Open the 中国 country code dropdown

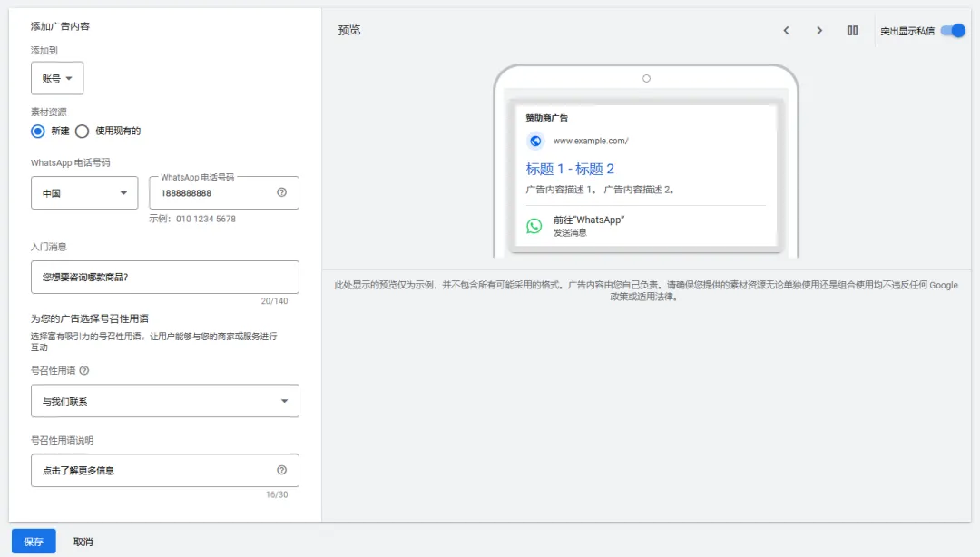(x=84, y=193)
